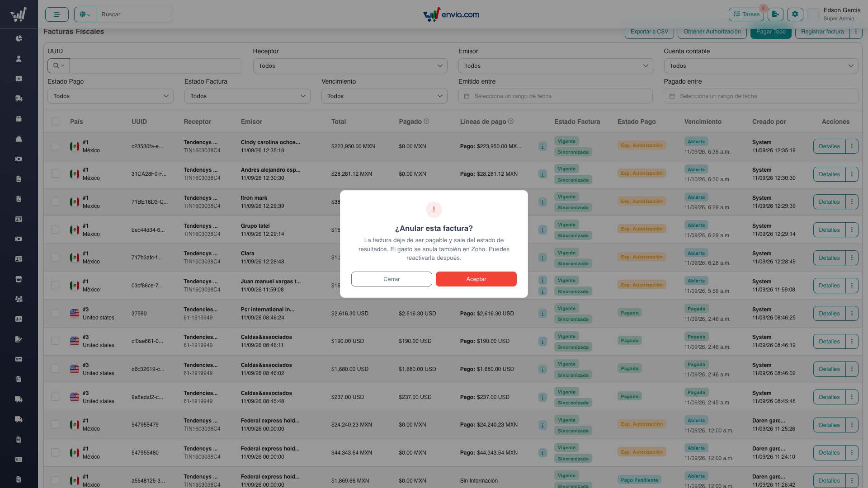Toggle the select-all checkbox in table header

[55, 122]
